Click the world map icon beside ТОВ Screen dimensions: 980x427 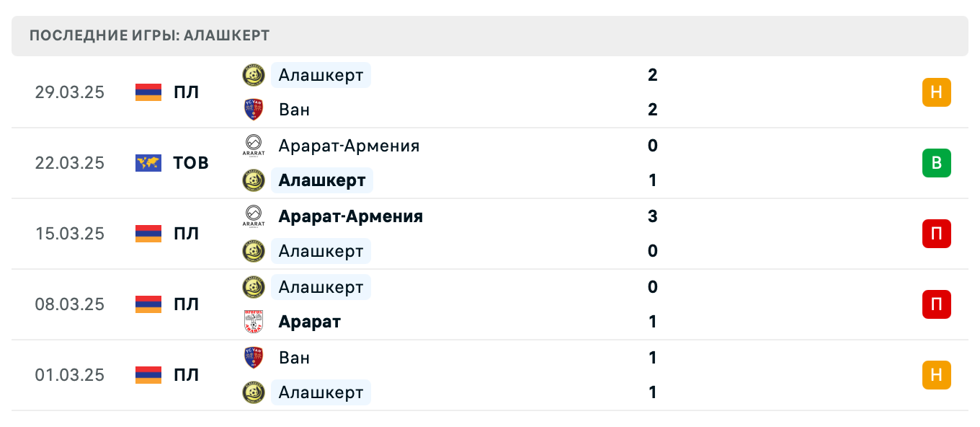pos(148,163)
